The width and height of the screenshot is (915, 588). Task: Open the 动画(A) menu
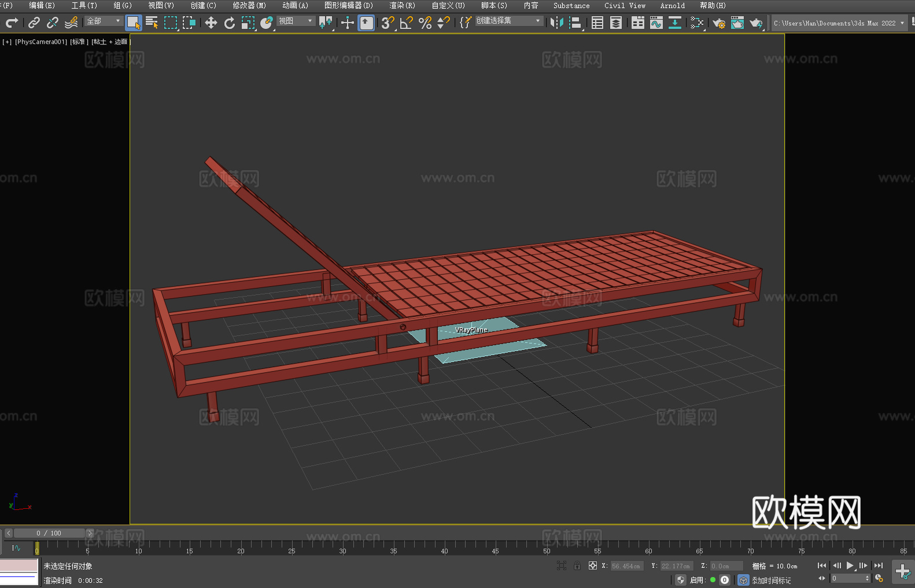295,5
